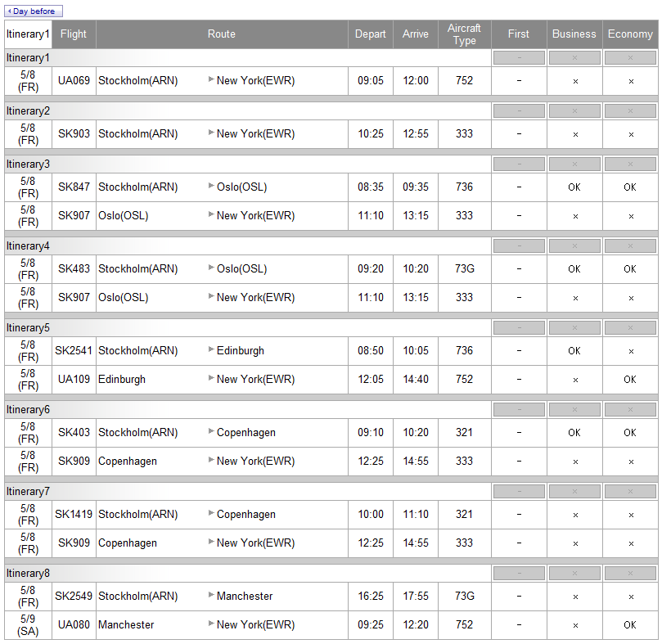Click Business OK availability for flight SK847
662x644 pixels.
click(x=574, y=187)
